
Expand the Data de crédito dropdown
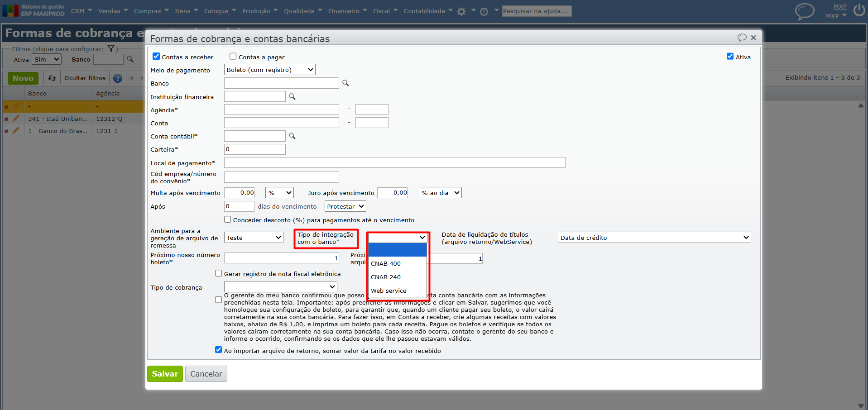pos(654,238)
